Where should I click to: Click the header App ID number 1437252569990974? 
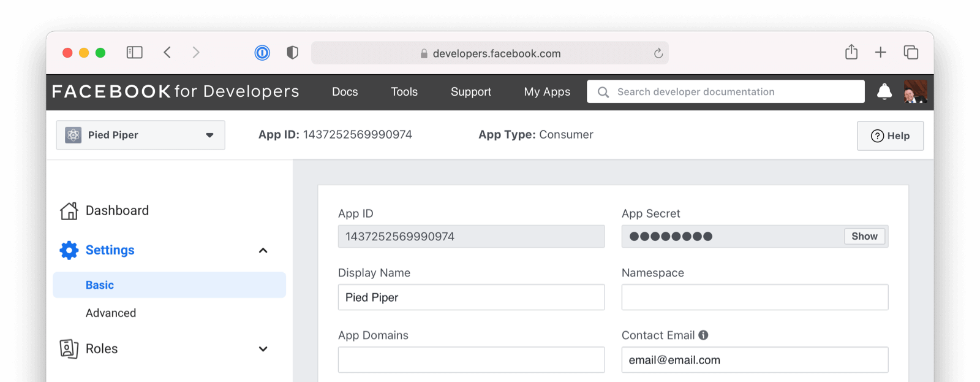coord(358,134)
